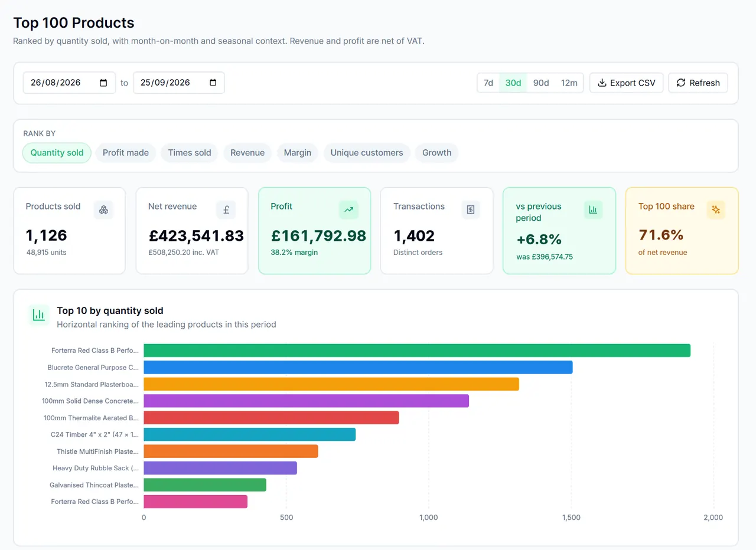Click chart icon beside Top 10 by quantity sold

point(39,315)
